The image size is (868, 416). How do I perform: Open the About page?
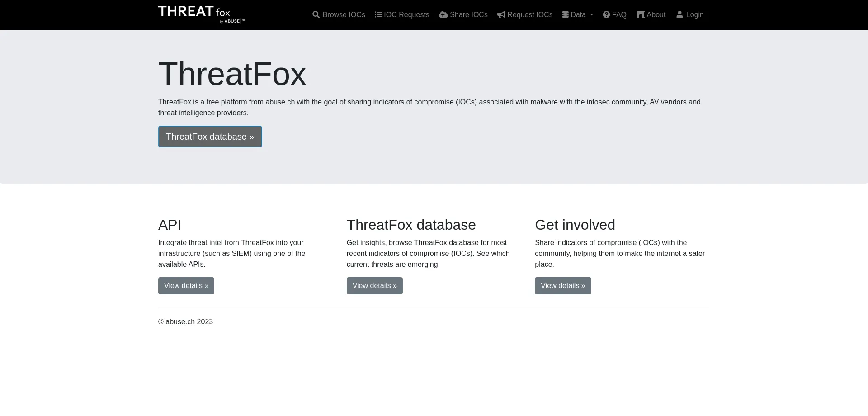point(651,15)
